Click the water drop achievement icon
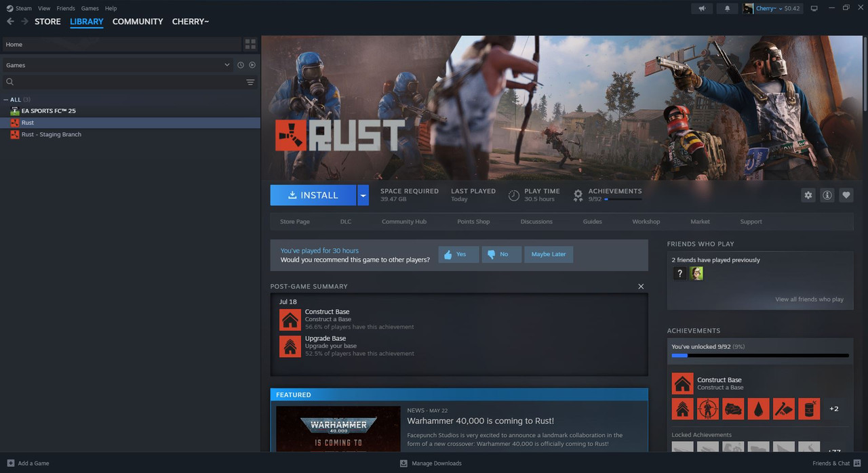868x473 pixels. [x=758, y=409]
